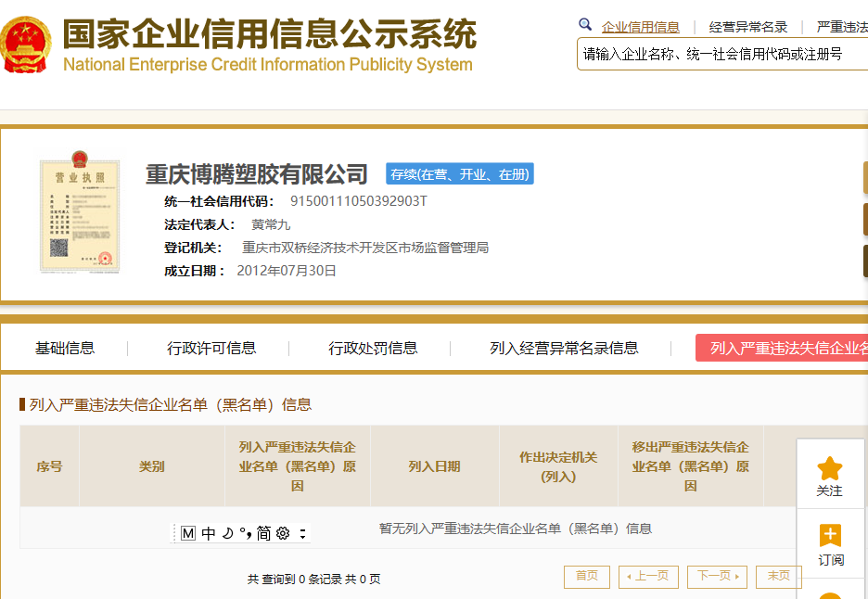Click the National Enterprise Credit Information subtitle
868x599 pixels.
pos(268,64)
